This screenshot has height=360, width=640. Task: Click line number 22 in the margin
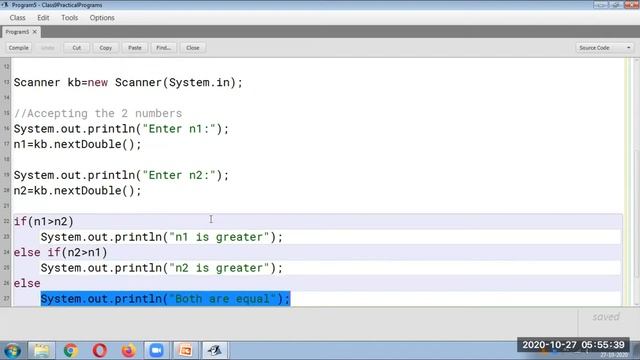pos(7,221)
